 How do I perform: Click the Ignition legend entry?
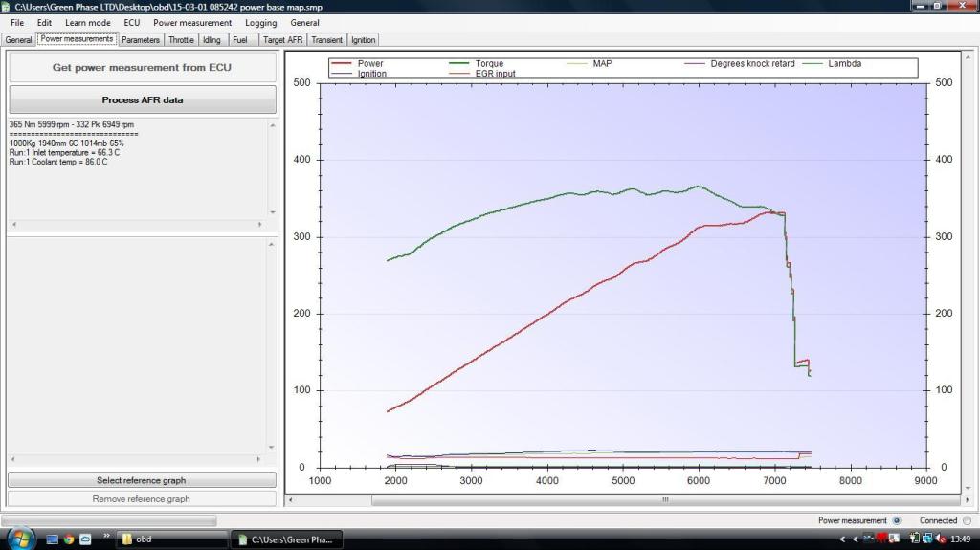[359, 73]
